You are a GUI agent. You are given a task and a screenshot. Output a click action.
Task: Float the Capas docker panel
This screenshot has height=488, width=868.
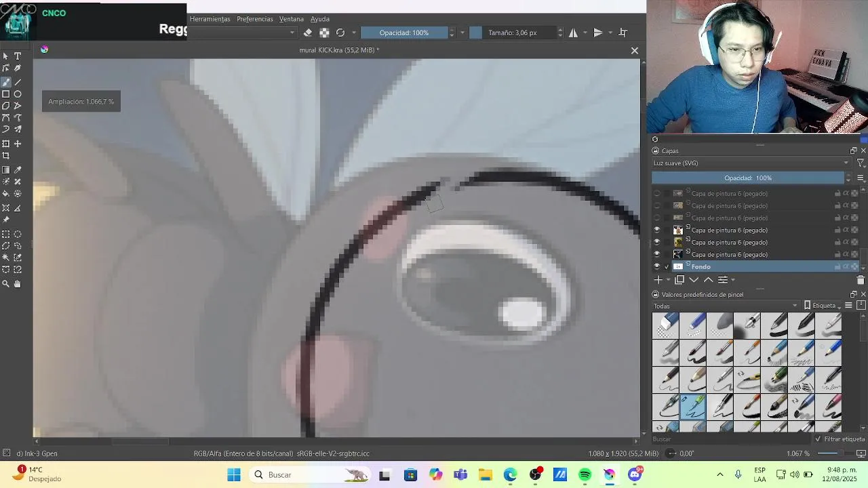(853, 151)
